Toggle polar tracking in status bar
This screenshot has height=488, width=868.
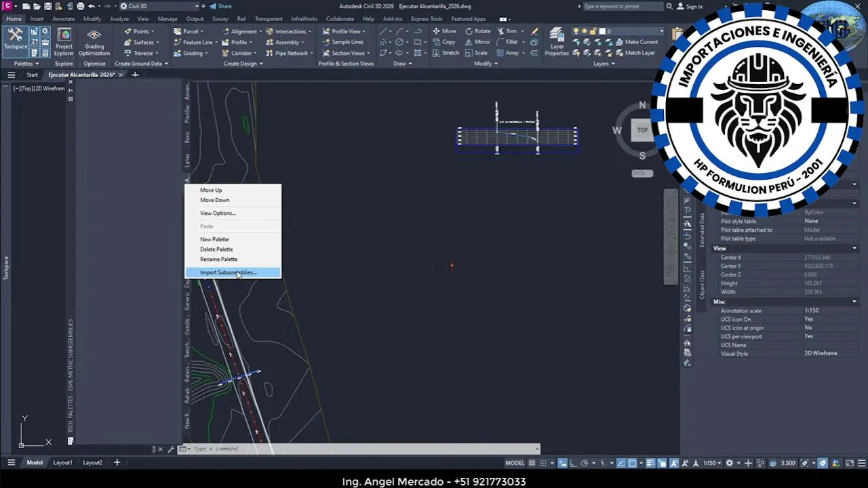(x=584, y=463)
